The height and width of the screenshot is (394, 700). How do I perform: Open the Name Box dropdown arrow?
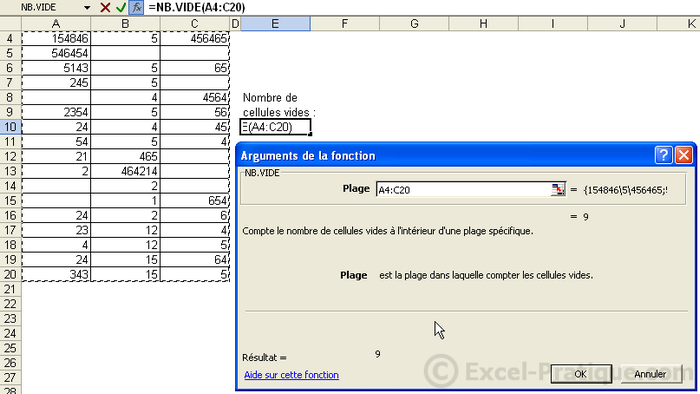click(x=87, y=8)
